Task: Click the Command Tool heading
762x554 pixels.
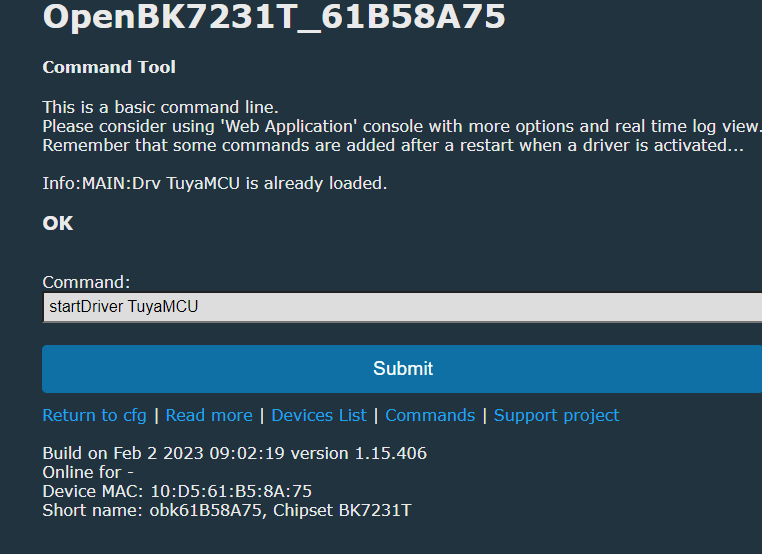Action: click(109, 67)
